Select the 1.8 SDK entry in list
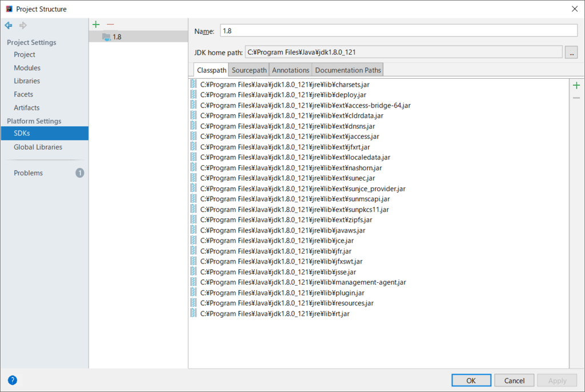 pos(138,37)
